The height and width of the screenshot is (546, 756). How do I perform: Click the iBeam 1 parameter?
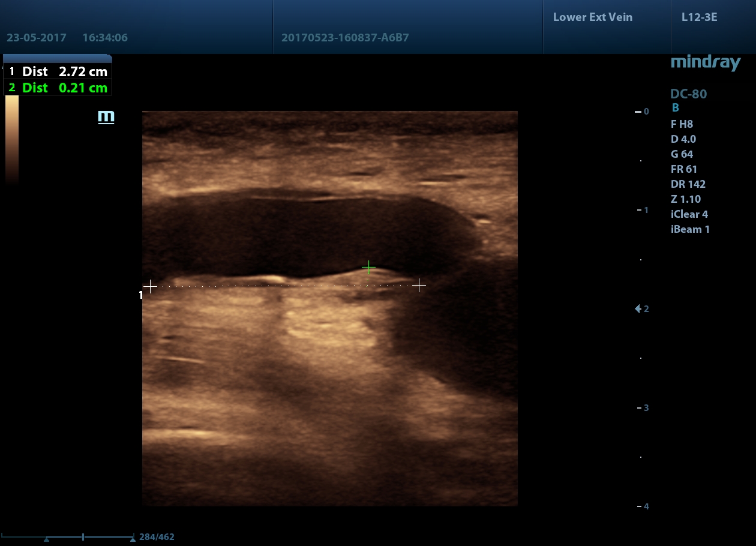click(690, 229)
